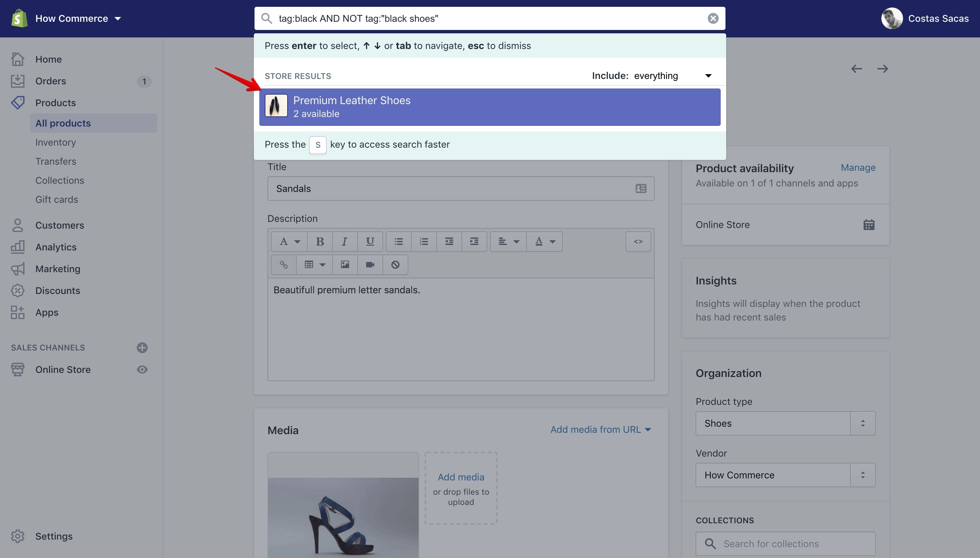
Task: Click the insert link icon
Action: (x=283, y=264)
